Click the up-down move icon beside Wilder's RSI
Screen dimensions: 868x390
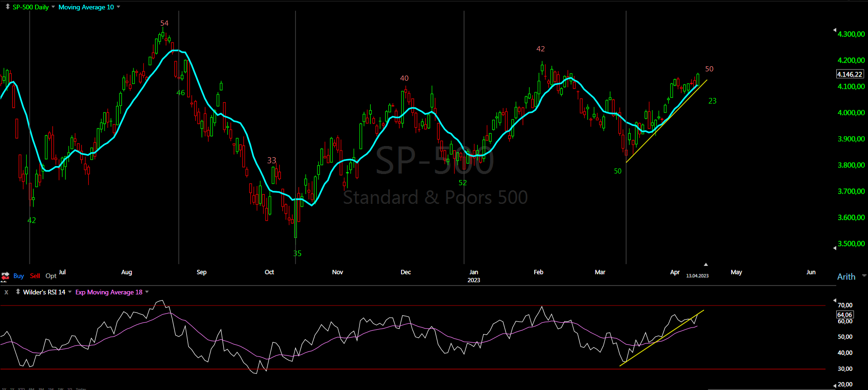18,292
